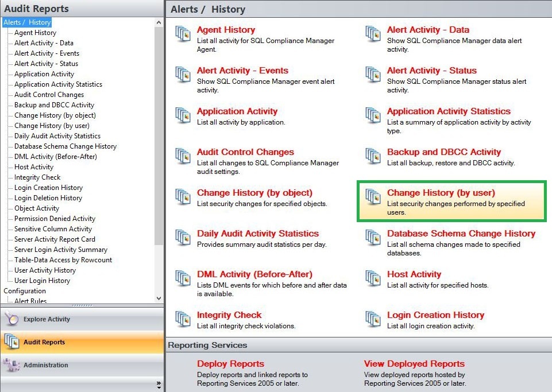Screen dimensions: 552x392
Task: Select Object Activity in the tree
Action: (37, 208)
